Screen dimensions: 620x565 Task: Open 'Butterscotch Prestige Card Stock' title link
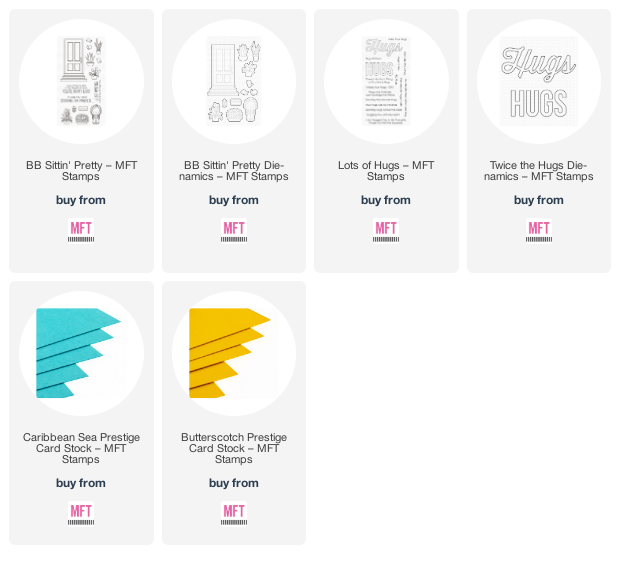tap(234, 448)
